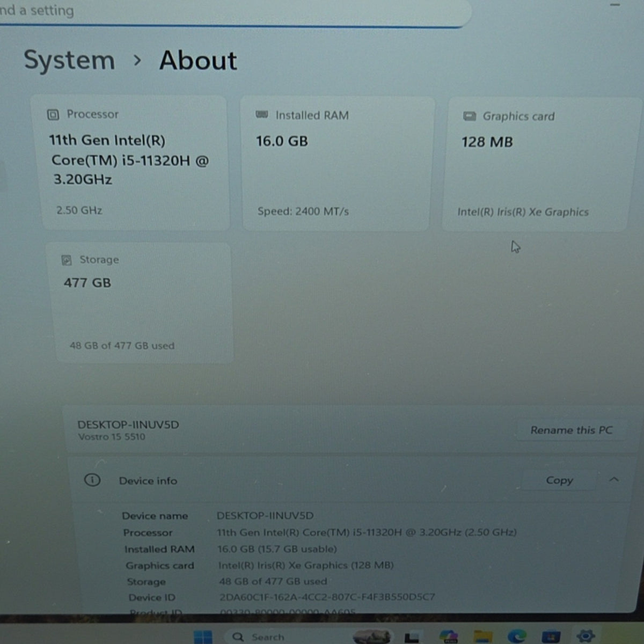Click the About breadcrumb title

(198, 60)
